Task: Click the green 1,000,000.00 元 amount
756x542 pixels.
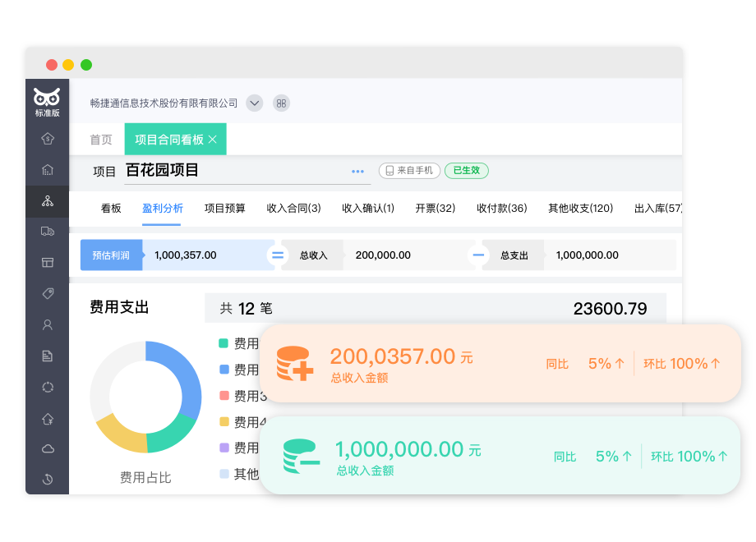Action: tap(408, 449)
